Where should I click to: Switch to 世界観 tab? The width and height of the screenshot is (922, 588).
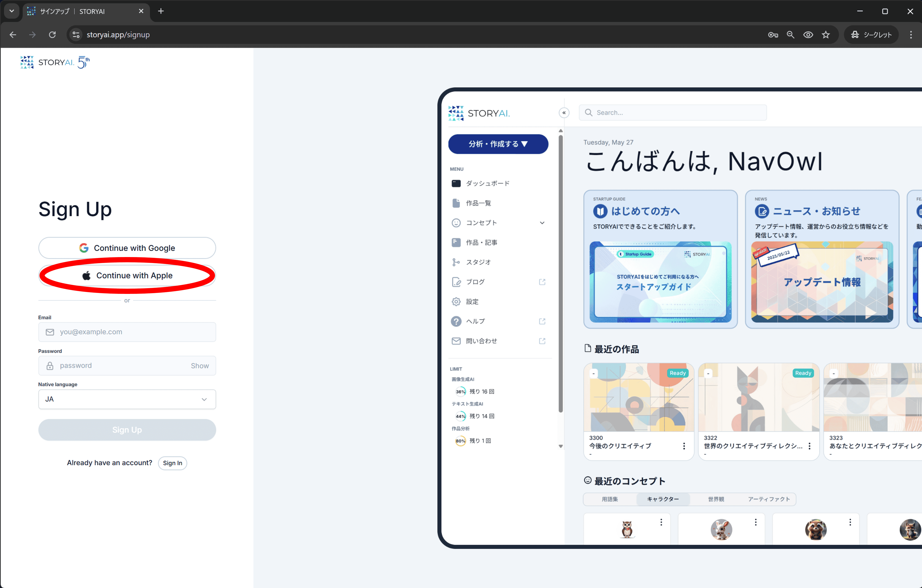[716, 499]
